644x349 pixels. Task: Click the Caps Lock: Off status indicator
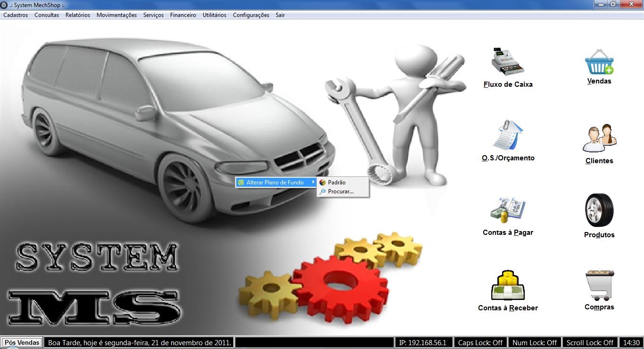[480, 342]
